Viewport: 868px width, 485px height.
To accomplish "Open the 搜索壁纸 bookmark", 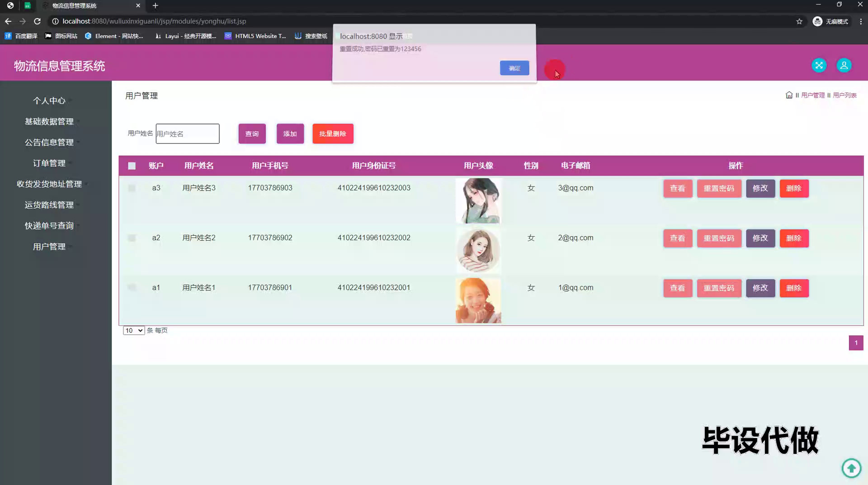I will (311, 36).
